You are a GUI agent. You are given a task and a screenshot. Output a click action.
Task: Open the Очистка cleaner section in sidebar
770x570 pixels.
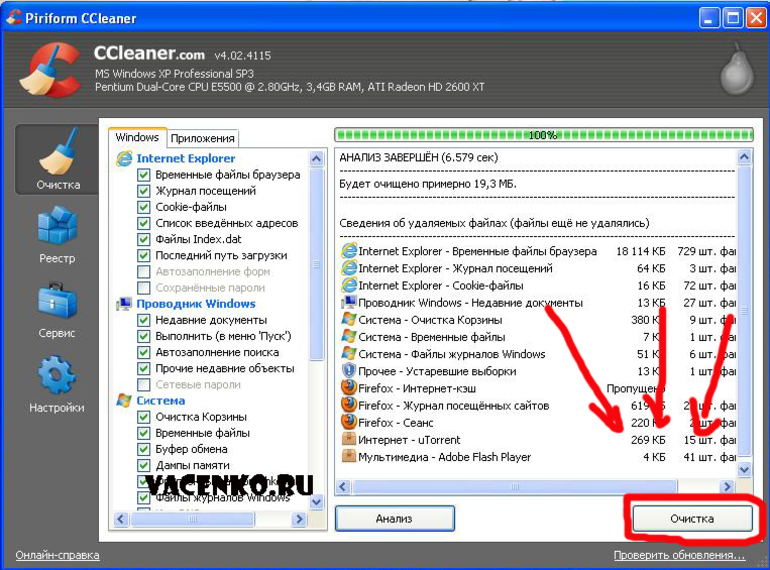57,159
